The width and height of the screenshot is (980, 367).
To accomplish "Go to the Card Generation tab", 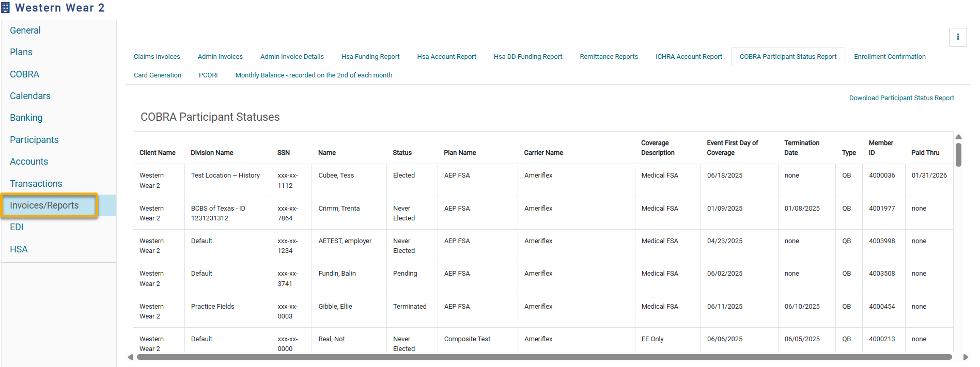I will coord(157,75).
